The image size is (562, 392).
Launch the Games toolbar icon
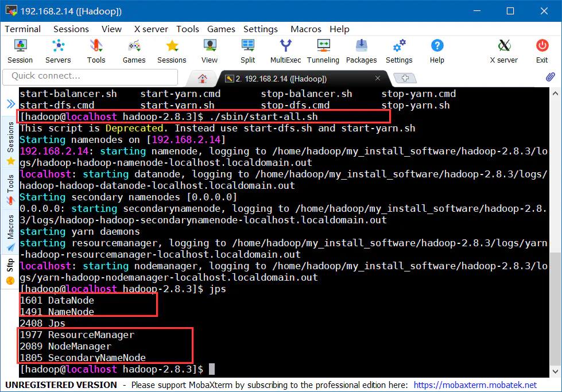point(134,51)
